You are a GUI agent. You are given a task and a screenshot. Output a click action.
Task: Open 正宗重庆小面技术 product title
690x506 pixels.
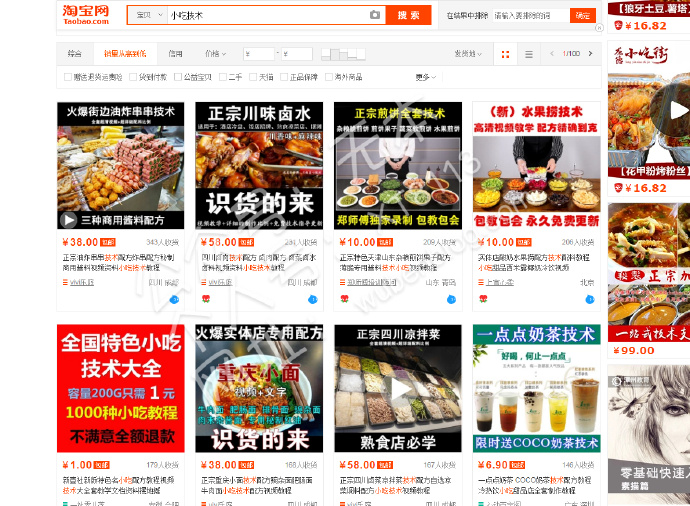pos(257,485)
